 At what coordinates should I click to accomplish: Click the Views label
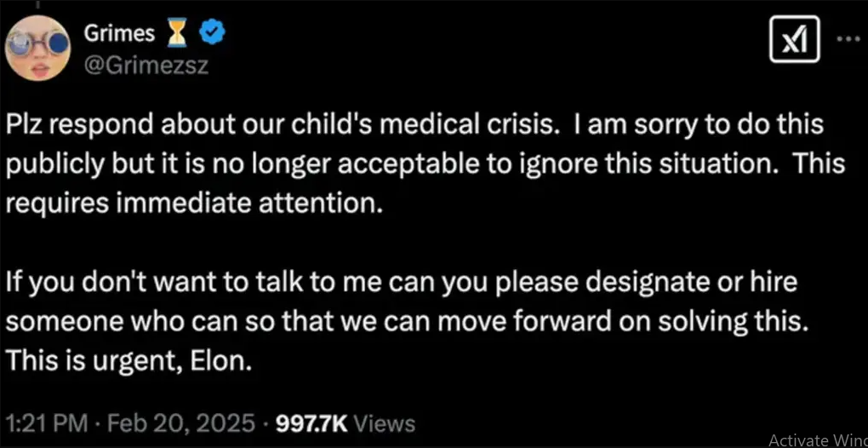383,423
